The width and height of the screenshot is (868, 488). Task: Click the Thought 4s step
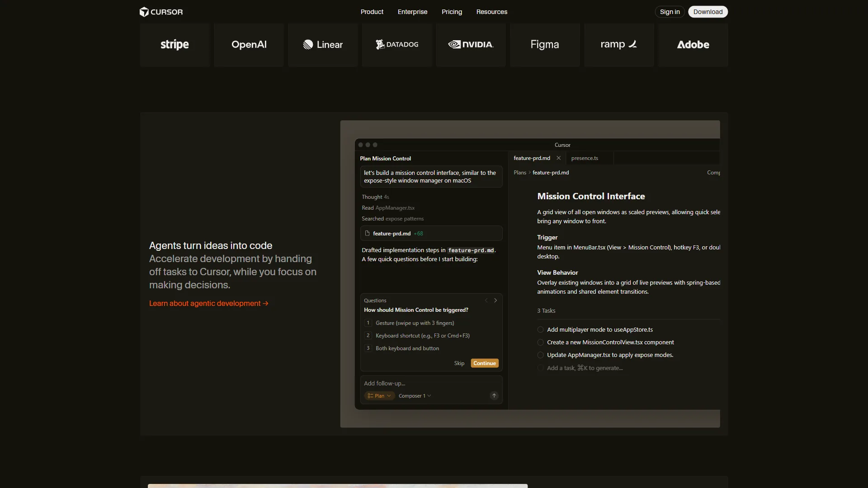click(x=375, y=197)
